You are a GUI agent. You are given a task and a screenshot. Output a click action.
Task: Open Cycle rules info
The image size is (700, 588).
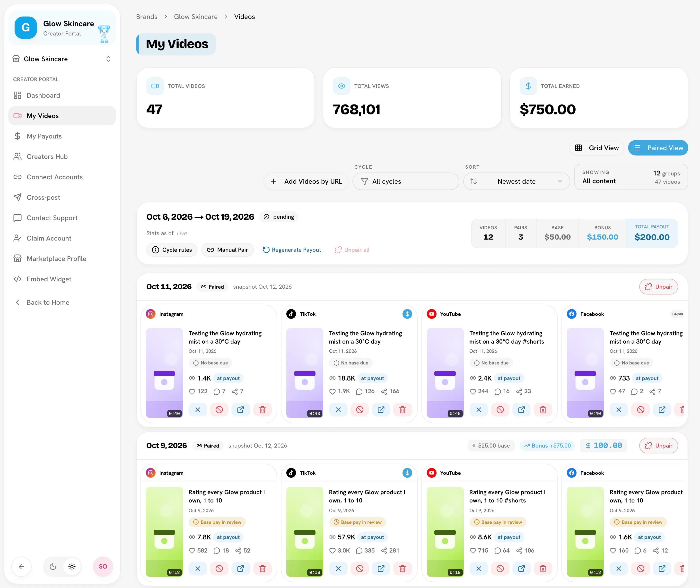tap(172, 250)
